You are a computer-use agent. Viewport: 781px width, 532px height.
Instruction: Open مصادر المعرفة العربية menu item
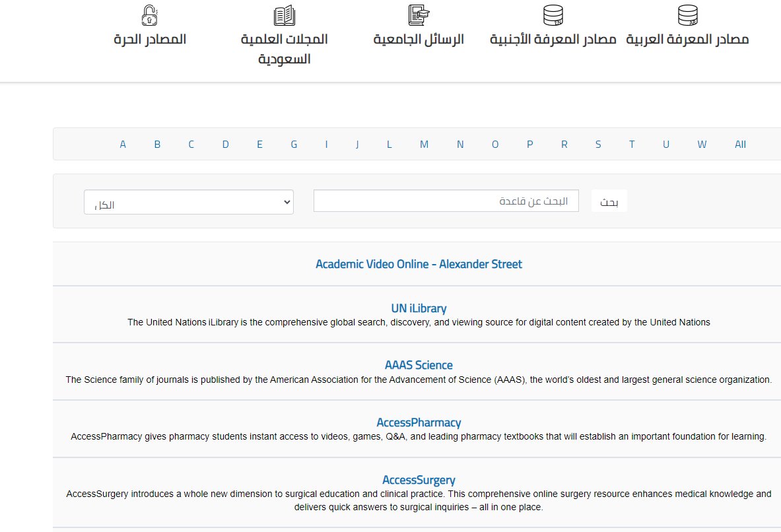coord(687,40)
